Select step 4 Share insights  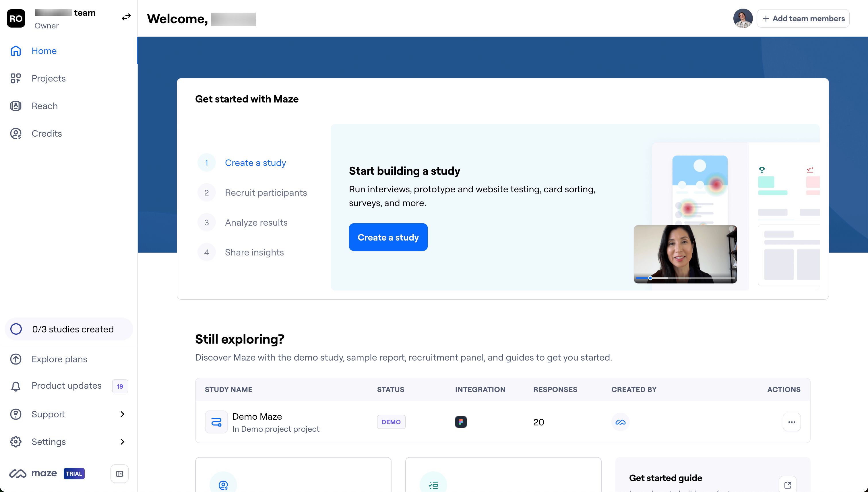241,252
